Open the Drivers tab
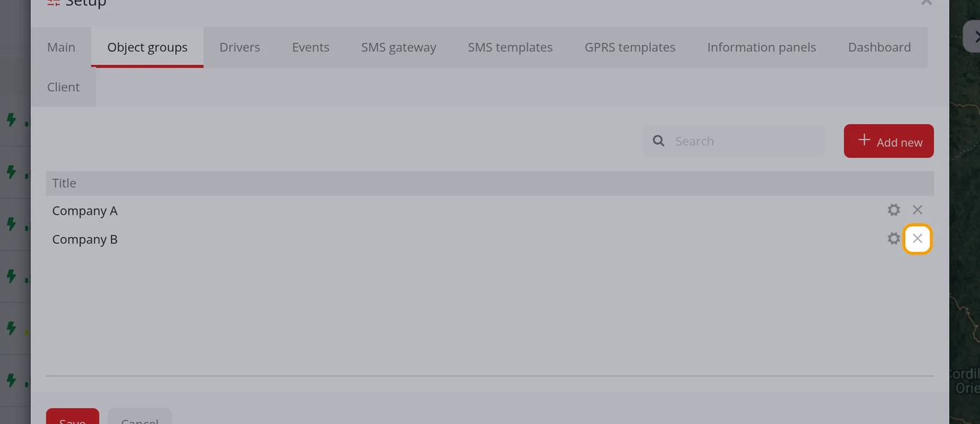Image resolution: width=980 pixels, height=424 pixels. 239,47
